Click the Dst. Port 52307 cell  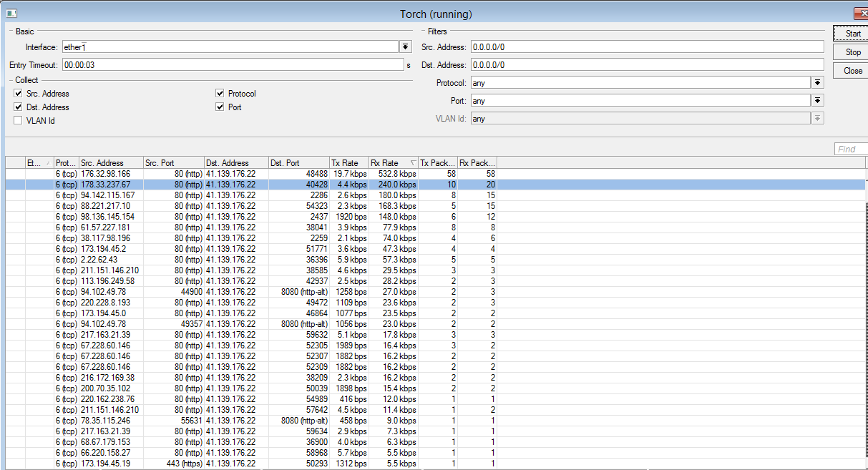tap(299, 356)
